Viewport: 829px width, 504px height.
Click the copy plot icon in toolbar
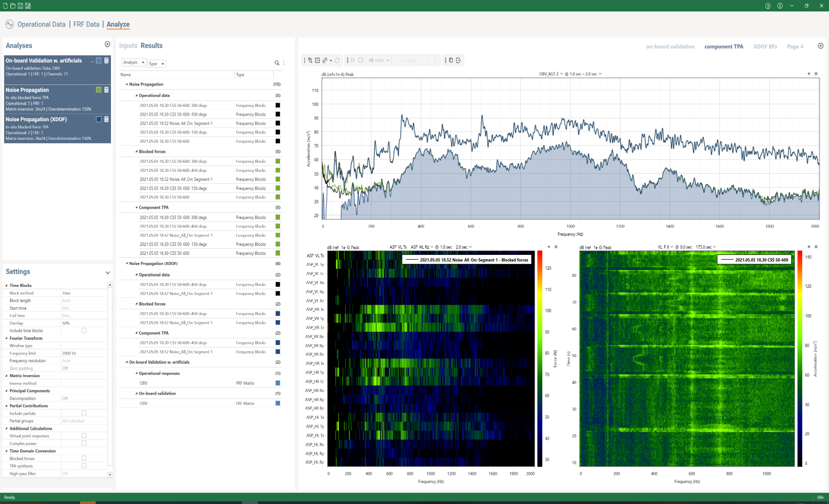click(x=451, y=61)
